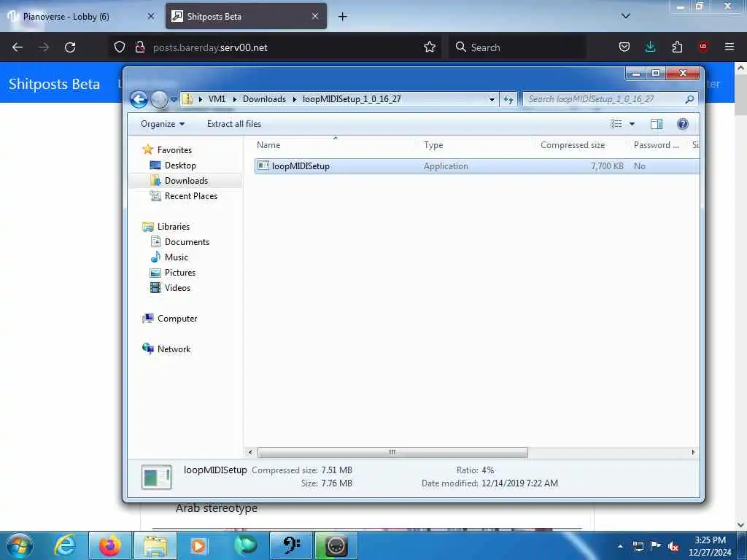
Task: Click the insecure connection lock icon
Action: click(140, 47)
